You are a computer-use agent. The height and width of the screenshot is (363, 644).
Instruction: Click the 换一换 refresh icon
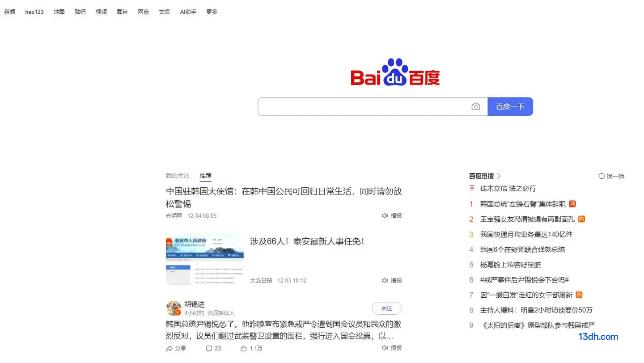coord(602,176)
